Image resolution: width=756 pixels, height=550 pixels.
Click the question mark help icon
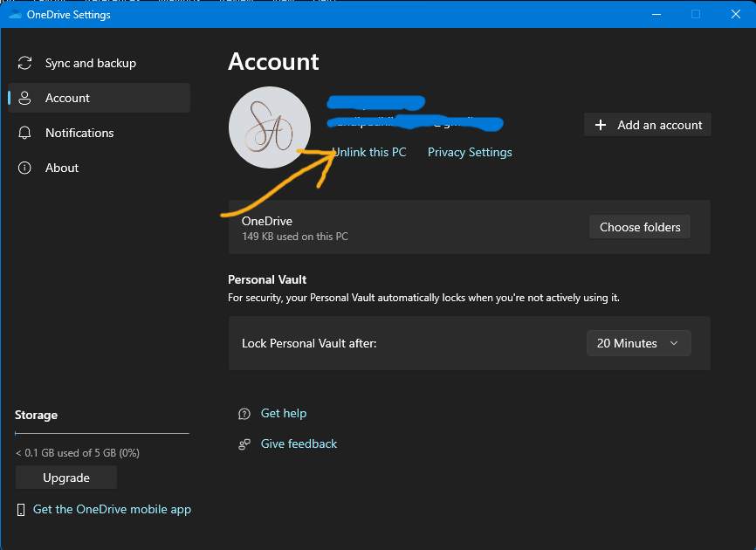[244, 414]
